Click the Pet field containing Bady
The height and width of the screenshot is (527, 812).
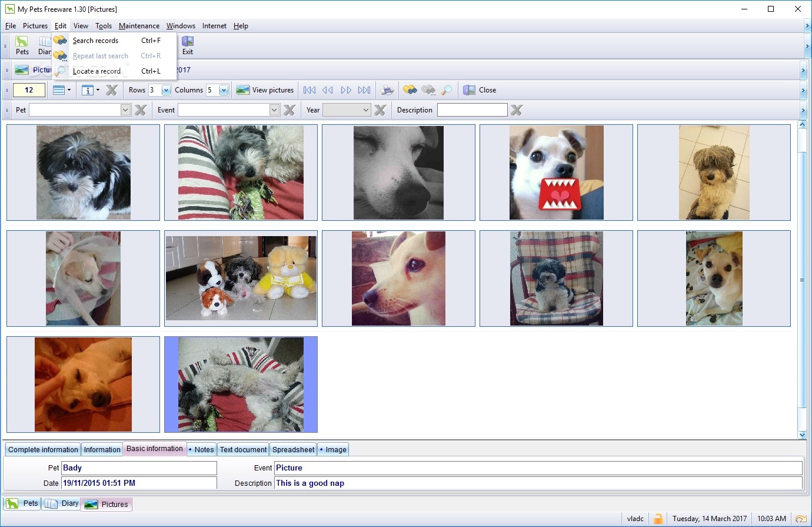[139, 468]
